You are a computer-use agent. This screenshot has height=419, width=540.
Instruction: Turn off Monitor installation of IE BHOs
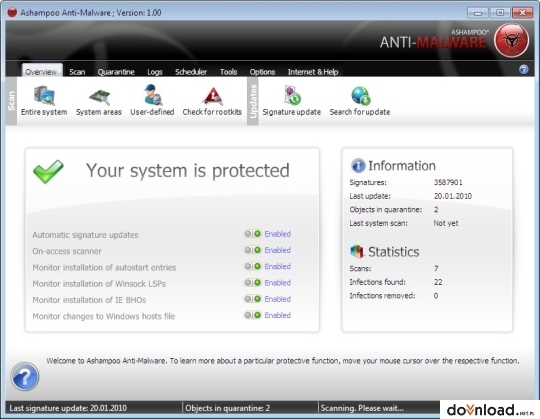tap(252, 299)
